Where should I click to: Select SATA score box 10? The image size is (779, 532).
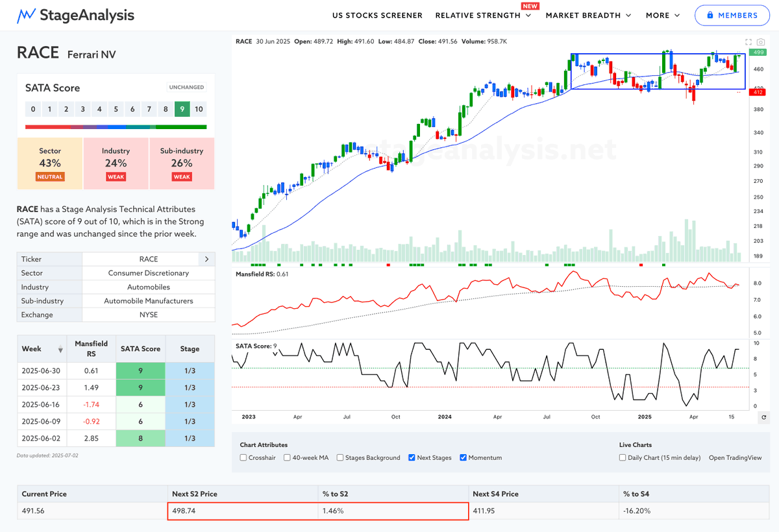pos(199,109)
